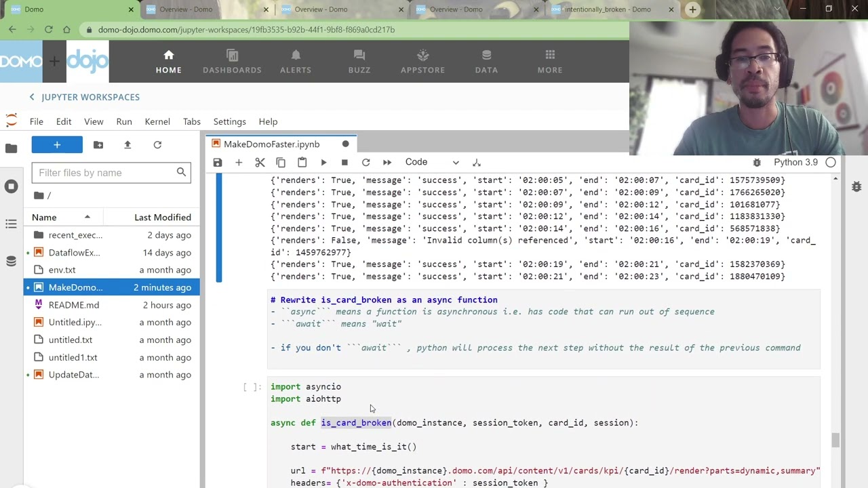Open Alerts in Domo navigation

tap(296, 62)
